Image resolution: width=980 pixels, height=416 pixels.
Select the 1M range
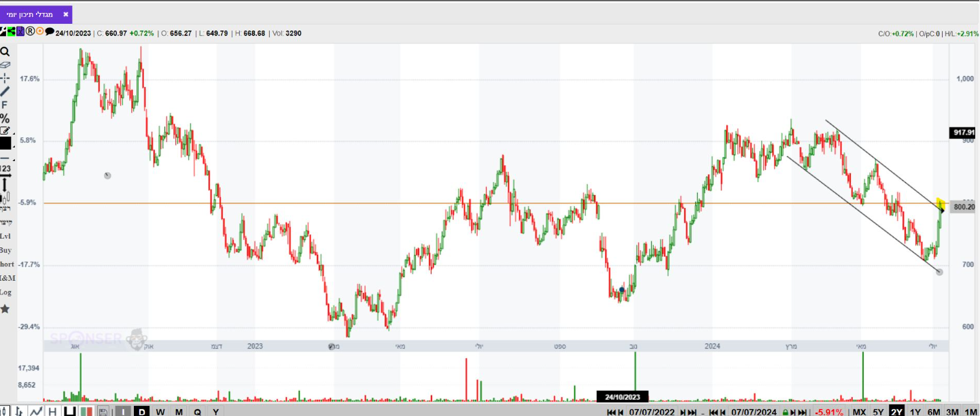click(x=970, y=412)
